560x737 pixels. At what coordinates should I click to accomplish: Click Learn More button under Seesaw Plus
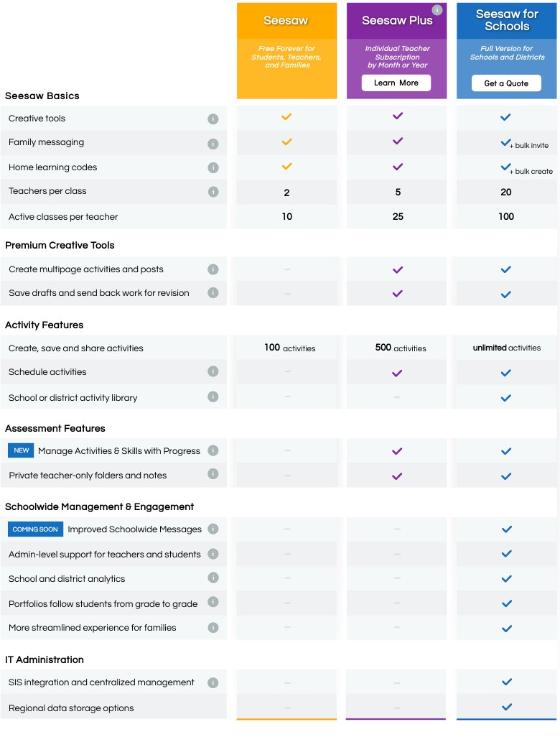pyautogui.click(x=396, y=83)
